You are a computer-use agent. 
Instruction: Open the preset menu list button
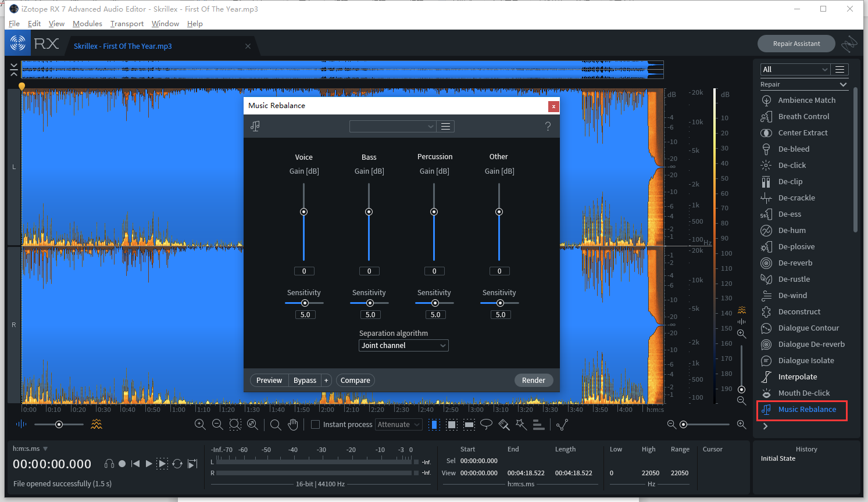click(446, 126)
